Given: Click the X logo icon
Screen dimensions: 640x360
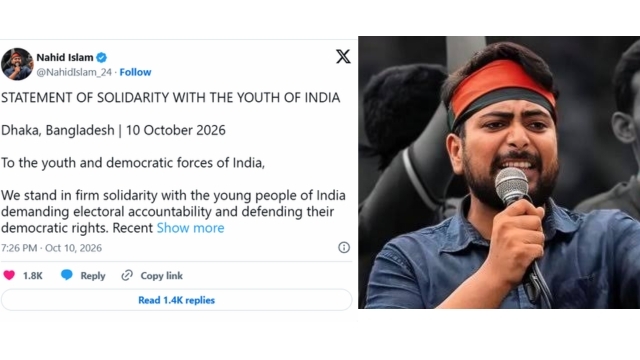Looking at the screenshot, I should coord(343,56).
